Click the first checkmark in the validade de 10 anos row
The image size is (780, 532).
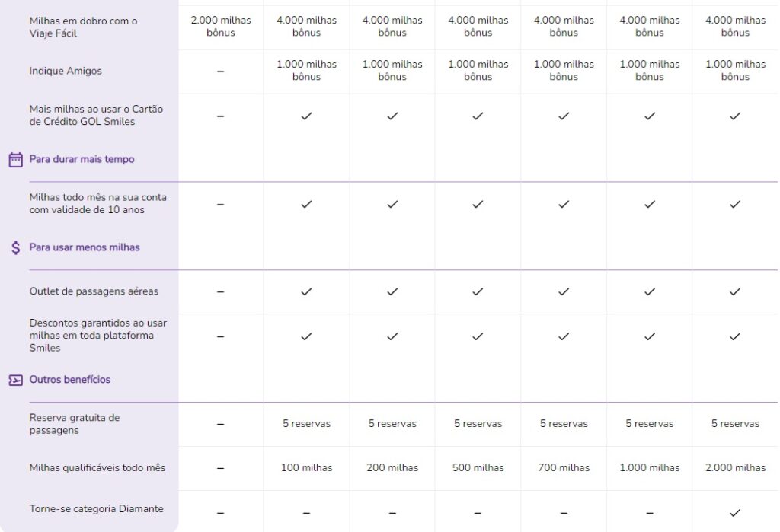[306, 204]
